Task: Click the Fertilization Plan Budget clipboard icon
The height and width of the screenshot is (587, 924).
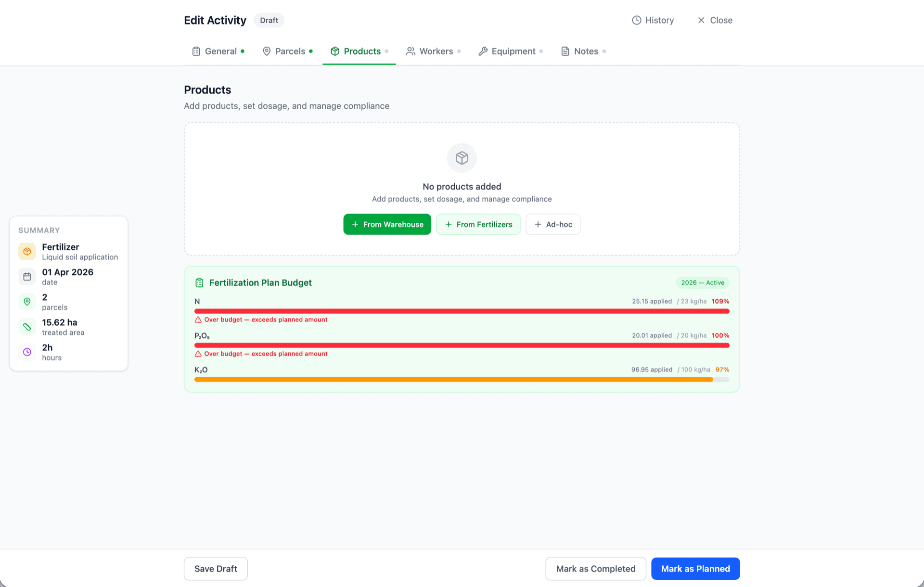Action: (x=199, y=283)
